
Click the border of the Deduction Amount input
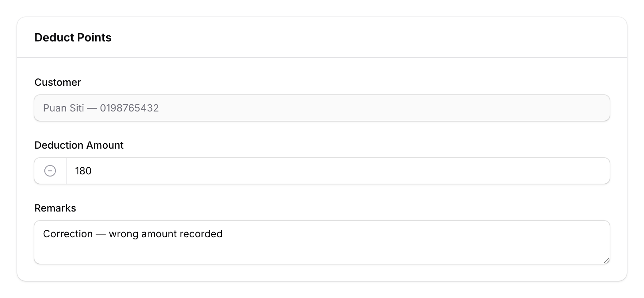pyautogui.click(x=322, y=158)
